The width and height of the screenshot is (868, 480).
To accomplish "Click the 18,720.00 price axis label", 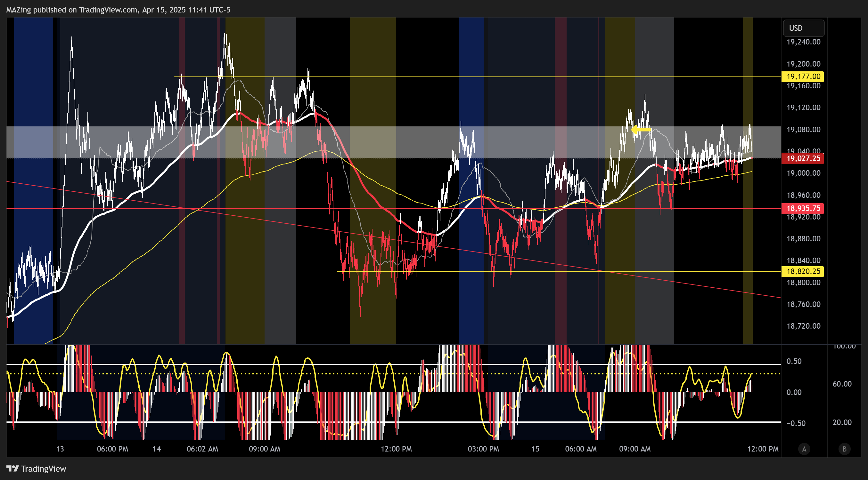I will click(803, 326).
